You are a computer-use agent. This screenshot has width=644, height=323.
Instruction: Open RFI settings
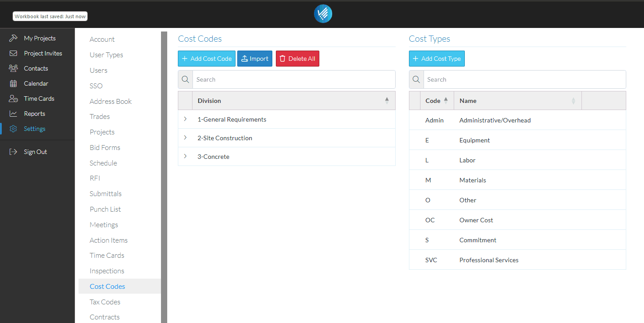(95, 178)
